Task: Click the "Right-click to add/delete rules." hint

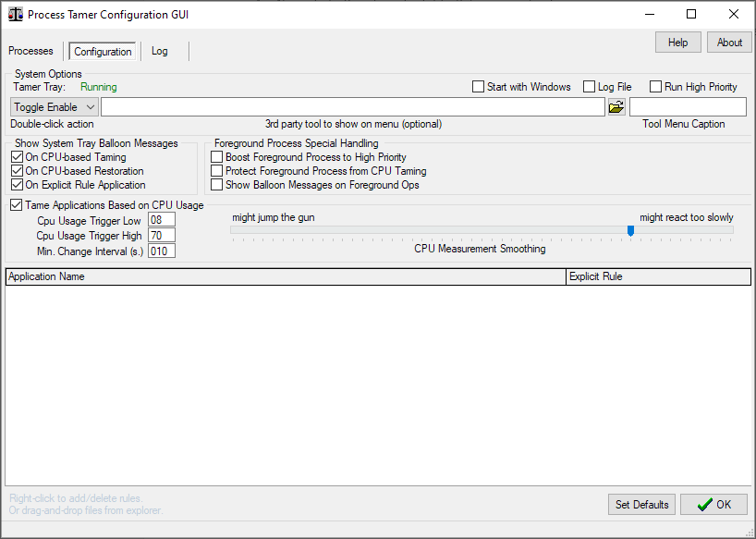Action: [76, 498]
